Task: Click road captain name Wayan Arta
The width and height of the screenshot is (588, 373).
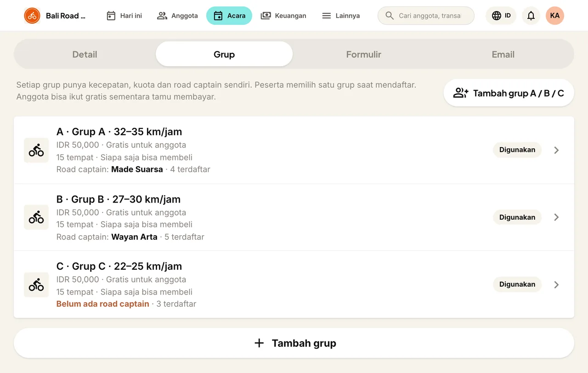Action: click(134, 237)
